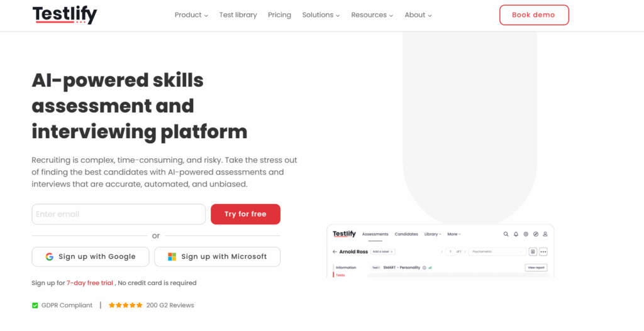
Task: Switch to the Candidates tab in the preview
Action: (406, 234)
